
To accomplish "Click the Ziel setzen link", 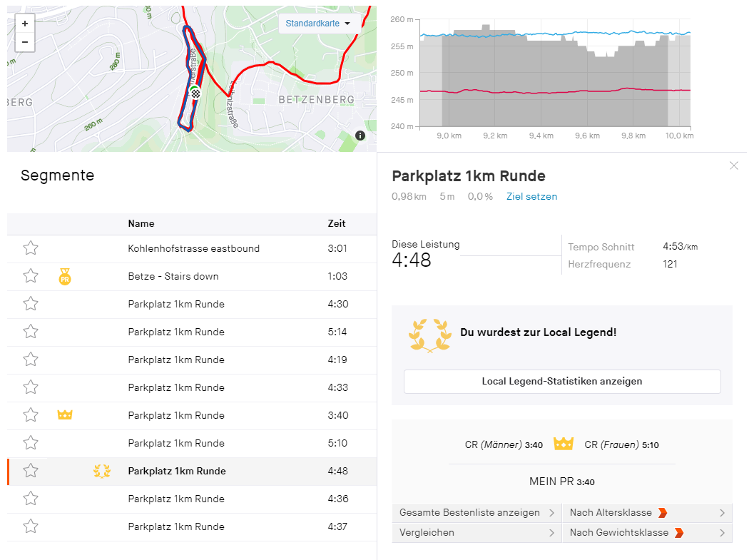I will 531,197.
